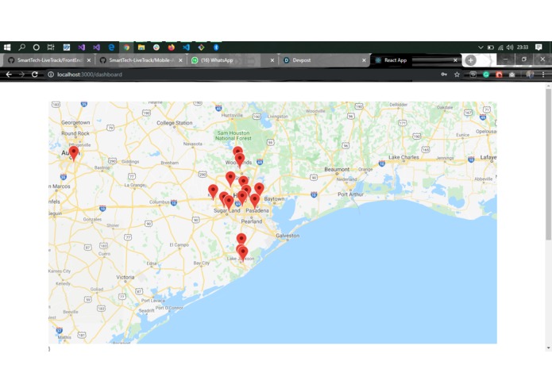Click the 23:33 taskbar clock
This screenshot has height=392, width=552.
click(x=523, y=47)
